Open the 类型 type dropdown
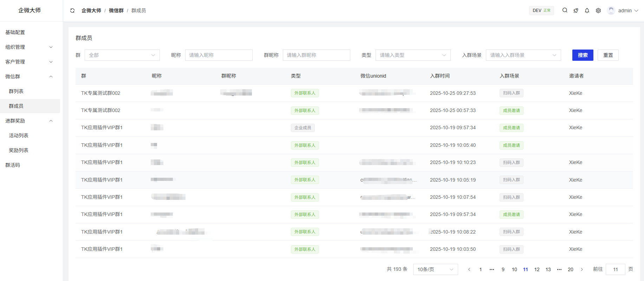Viewport: 644px width, 281px height. pyautogui.click(x=413, y=55)
